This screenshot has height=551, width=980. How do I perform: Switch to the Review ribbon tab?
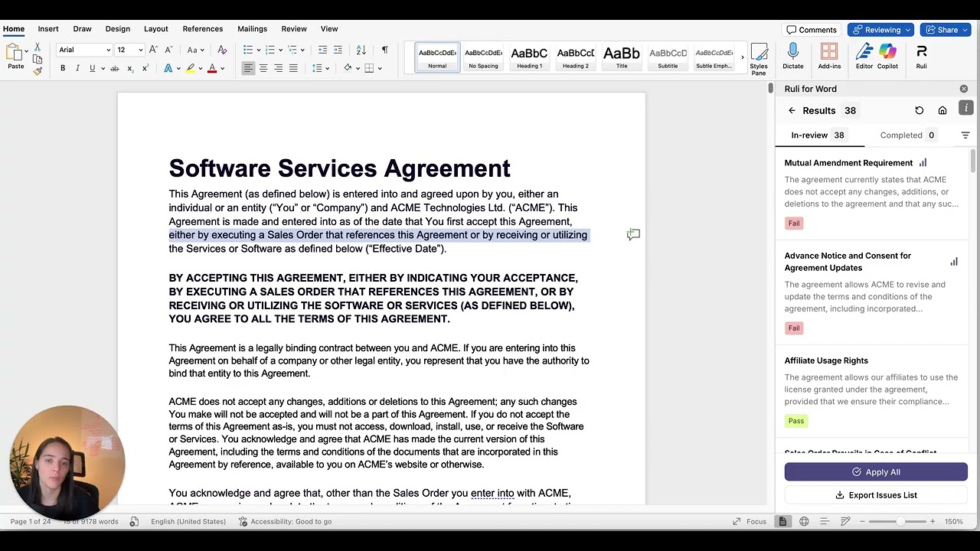[x=294, y=29]
